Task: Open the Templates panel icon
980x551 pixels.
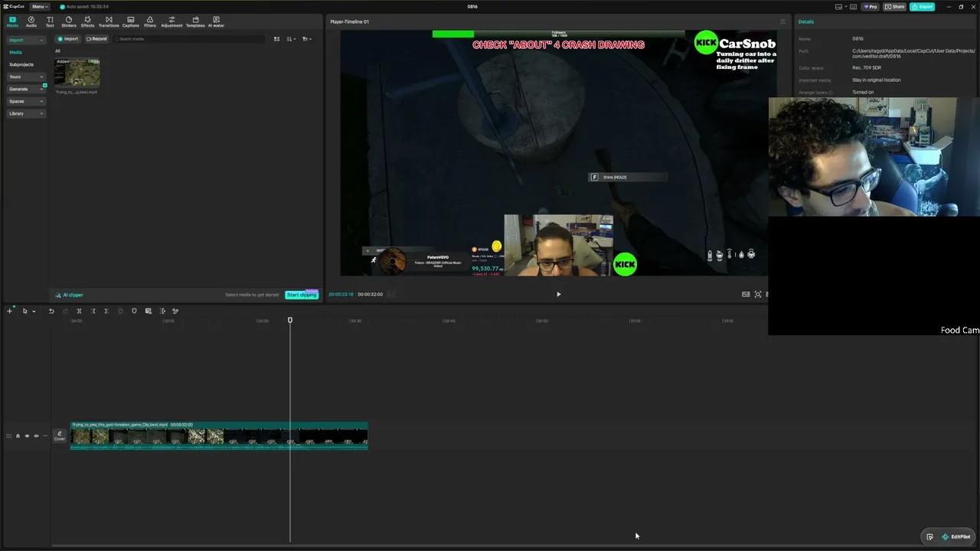Action: [x=195, y=21]
